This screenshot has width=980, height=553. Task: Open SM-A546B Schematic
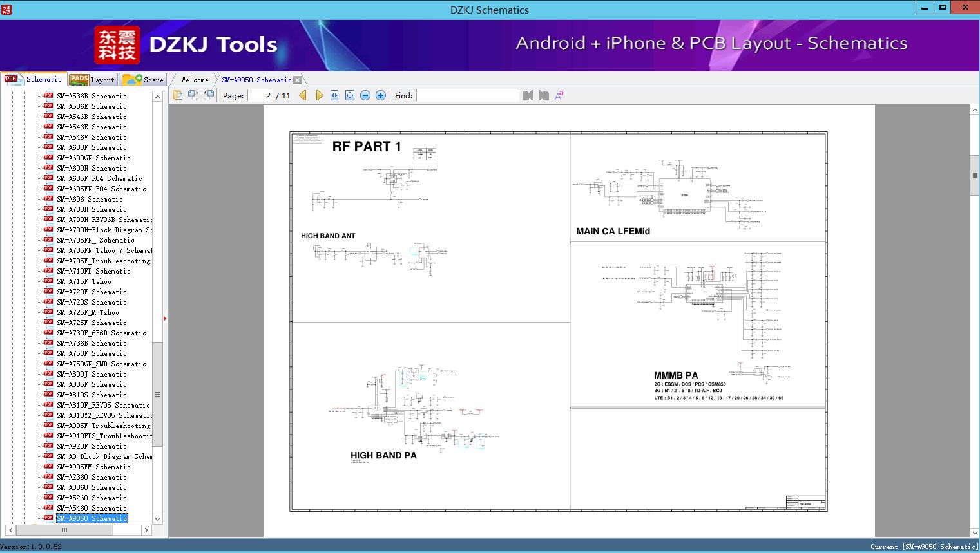(91, 117)
